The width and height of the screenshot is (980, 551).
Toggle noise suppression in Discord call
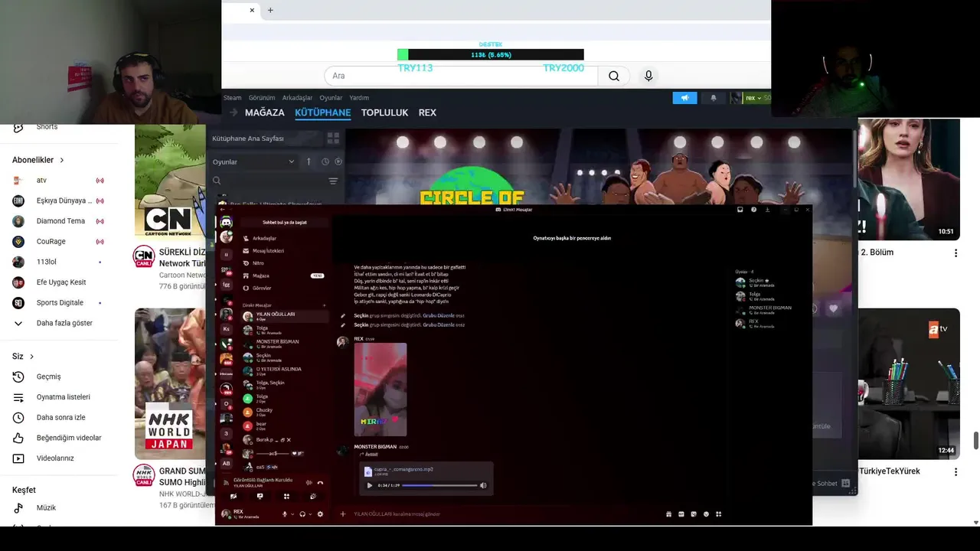coord(309,482)
